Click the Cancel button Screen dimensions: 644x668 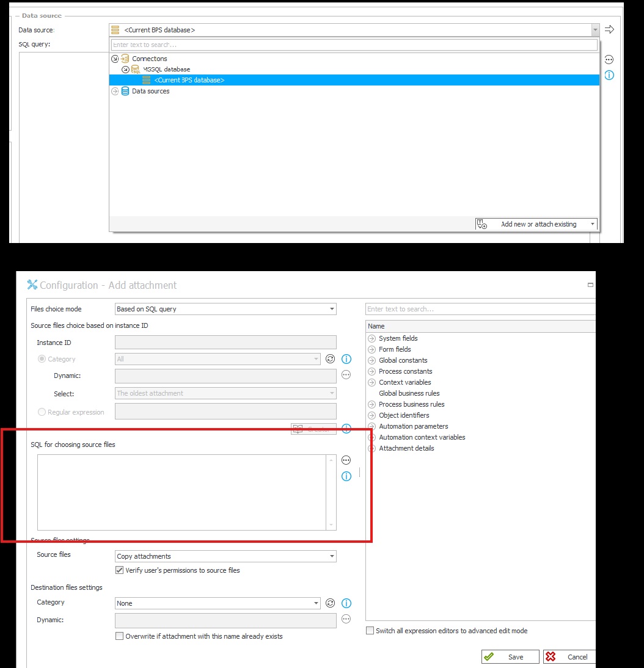pyautogui.click(x=569, y=657)
